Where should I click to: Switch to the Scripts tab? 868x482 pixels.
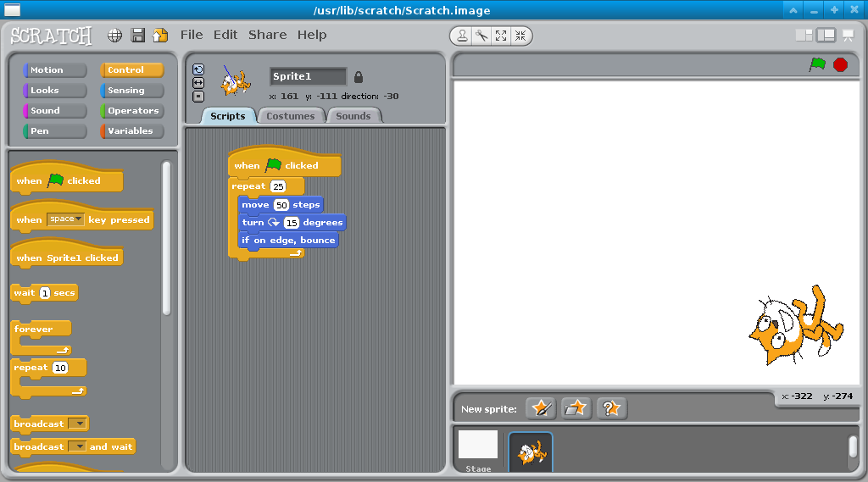click(x=227, y=116)
